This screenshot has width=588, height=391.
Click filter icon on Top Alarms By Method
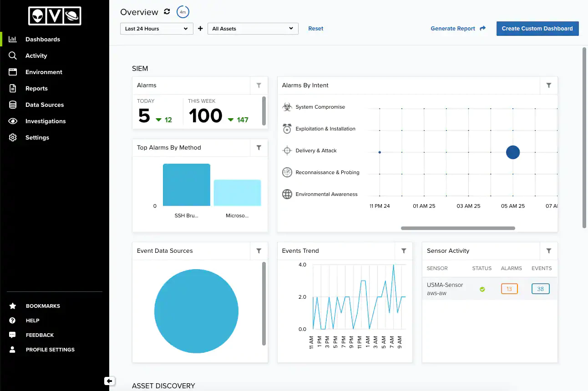pyautogui.click(x=259, y=148)
